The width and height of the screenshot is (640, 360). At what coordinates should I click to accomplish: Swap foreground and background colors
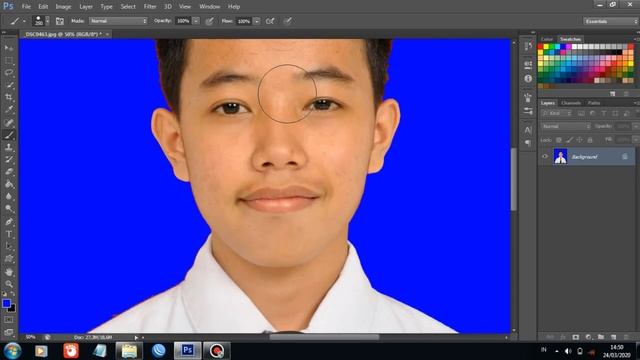click(x=13, y=294)
